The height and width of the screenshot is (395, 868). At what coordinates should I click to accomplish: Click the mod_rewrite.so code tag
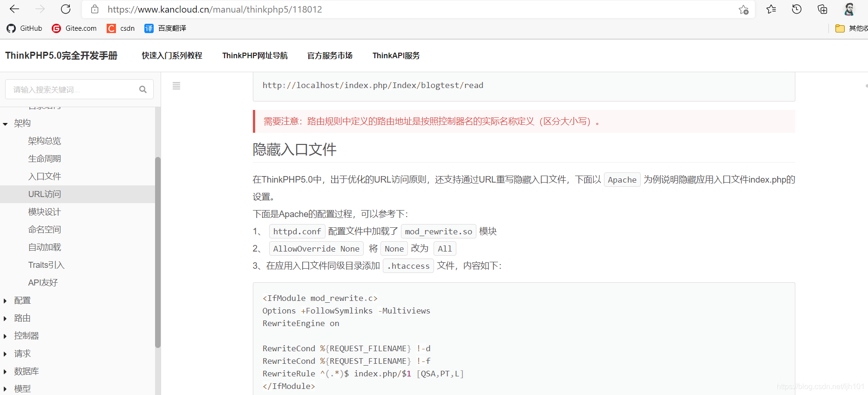438,232
